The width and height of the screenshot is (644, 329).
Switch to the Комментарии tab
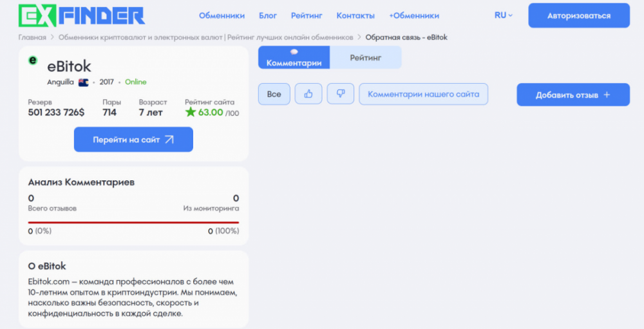(294, 57)
